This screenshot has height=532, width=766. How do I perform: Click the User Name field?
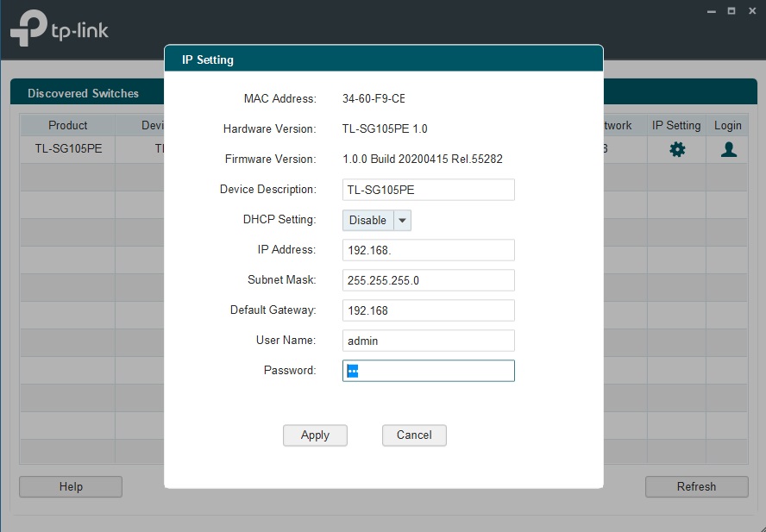coord(429,341)
